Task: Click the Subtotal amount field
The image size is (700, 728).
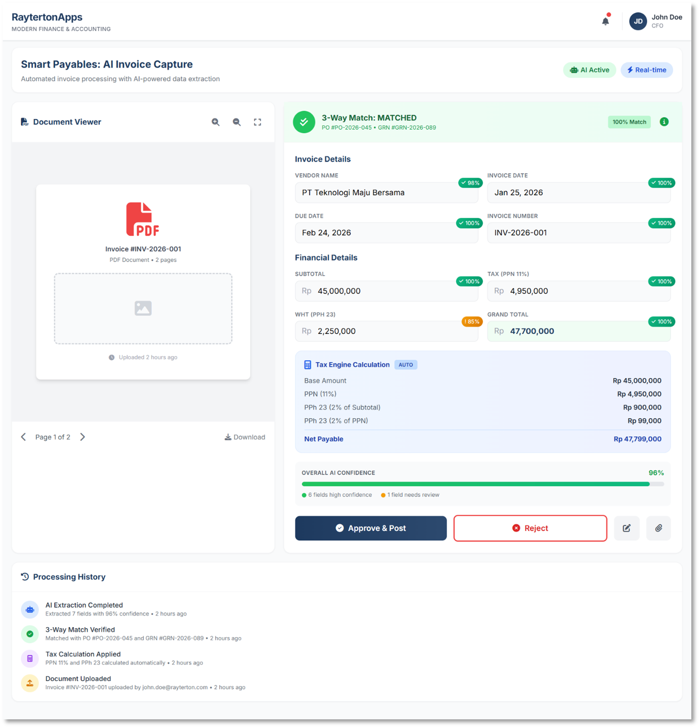Action: (386, 291)
